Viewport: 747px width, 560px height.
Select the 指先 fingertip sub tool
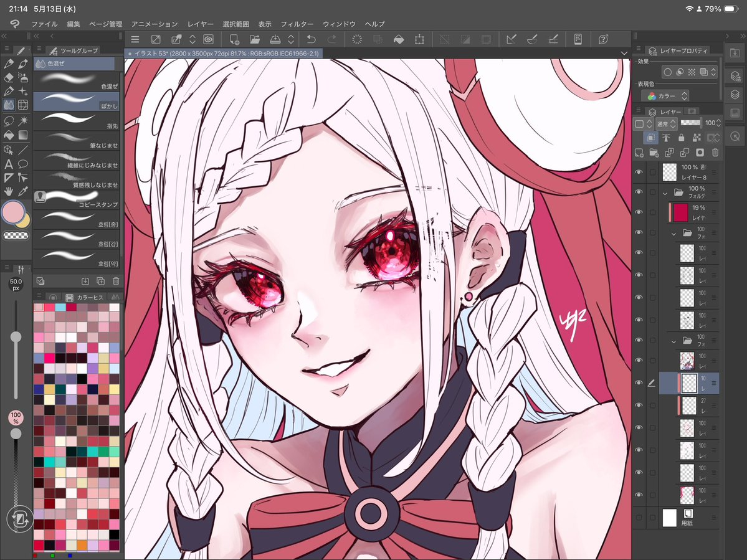[76, 121]
